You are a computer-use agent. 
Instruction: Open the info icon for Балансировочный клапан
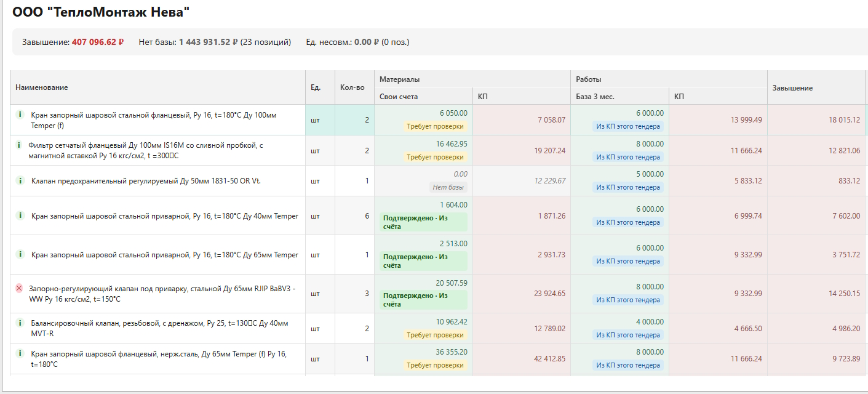click(x=19, y=323)
